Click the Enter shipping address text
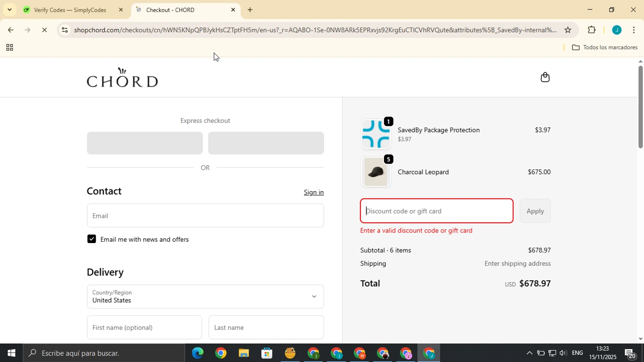 pos(517,263)
